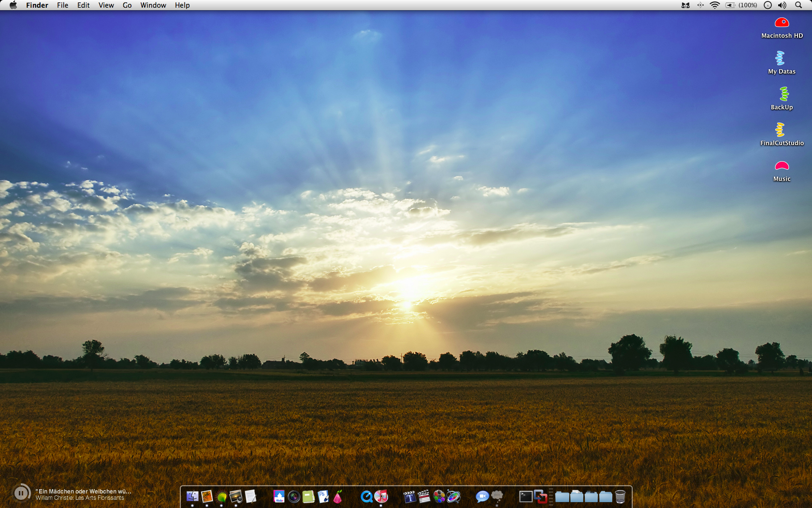Pause the currently playing song
Image resolution: width=812 pixels, height=508 pixels.
point(21,493)
